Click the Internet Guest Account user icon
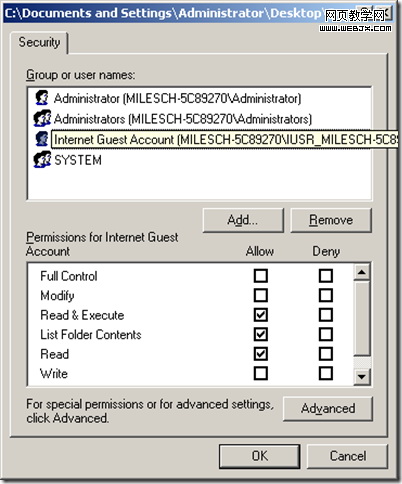 (x=42, y=139)
